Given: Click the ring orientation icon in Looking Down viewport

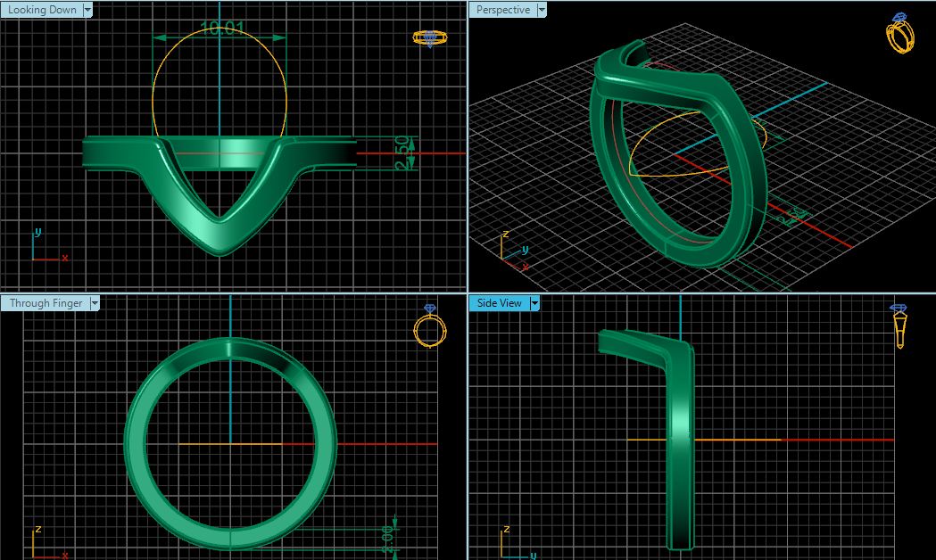Looking at the screenshot, I should coord(430,37).
